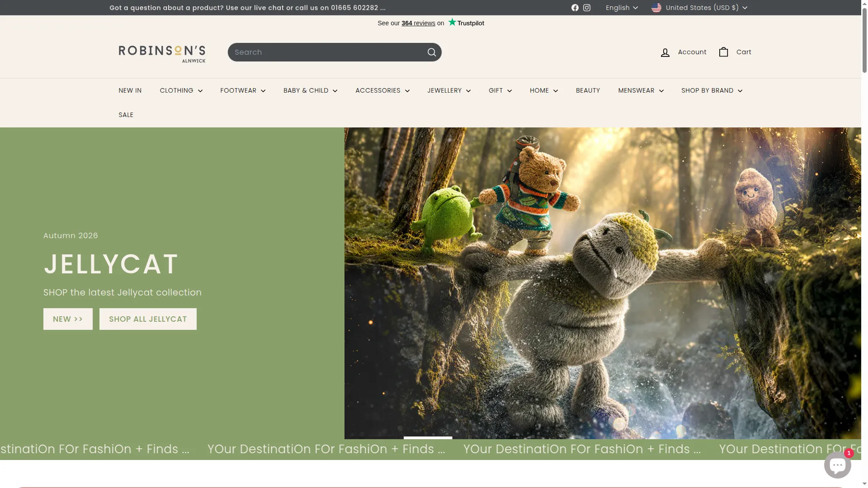The height and width of the screenshot is (488, 868).
Task: Open the shopping bag cart icon
Action: tap(723, 52)
